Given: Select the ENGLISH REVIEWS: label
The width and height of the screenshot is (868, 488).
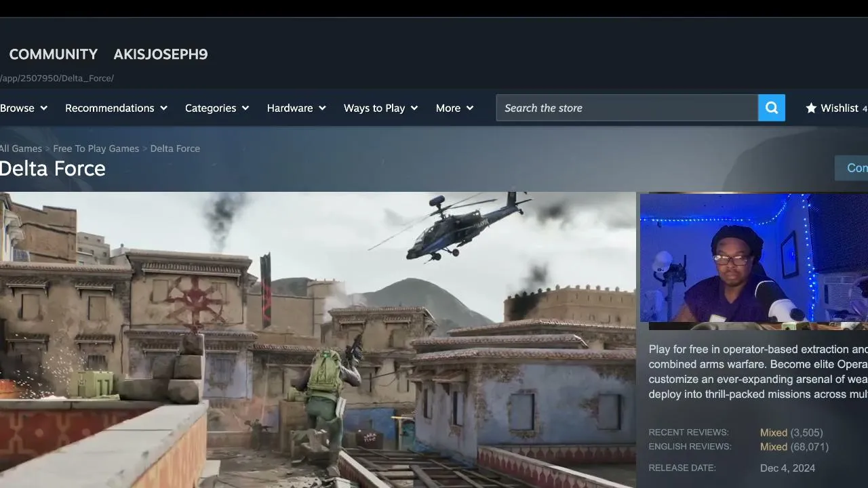Looking at the screenshot, I should click(x=690, y=447).
